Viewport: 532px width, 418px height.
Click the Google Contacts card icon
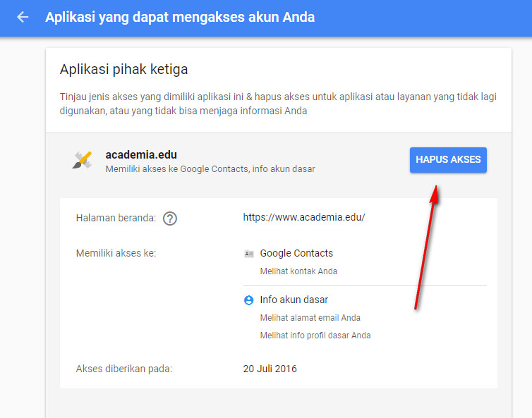[x=248, y=254]
